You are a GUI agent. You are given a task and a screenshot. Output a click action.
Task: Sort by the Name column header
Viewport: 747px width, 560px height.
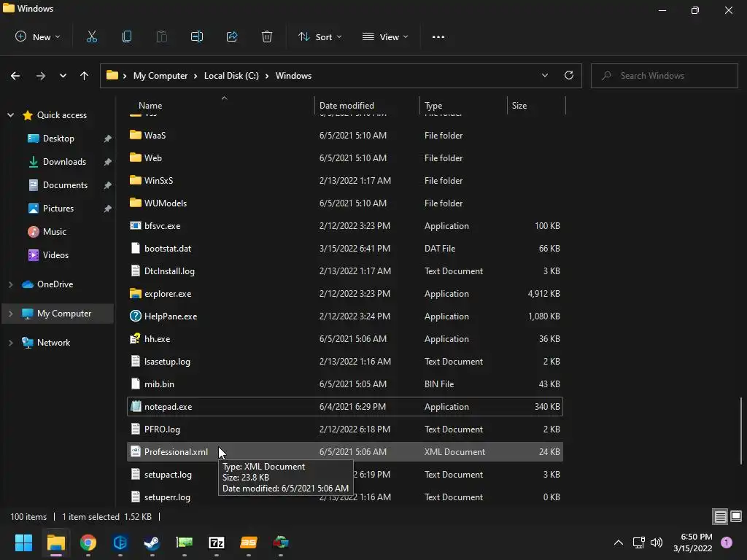click(x=221, y=105)
